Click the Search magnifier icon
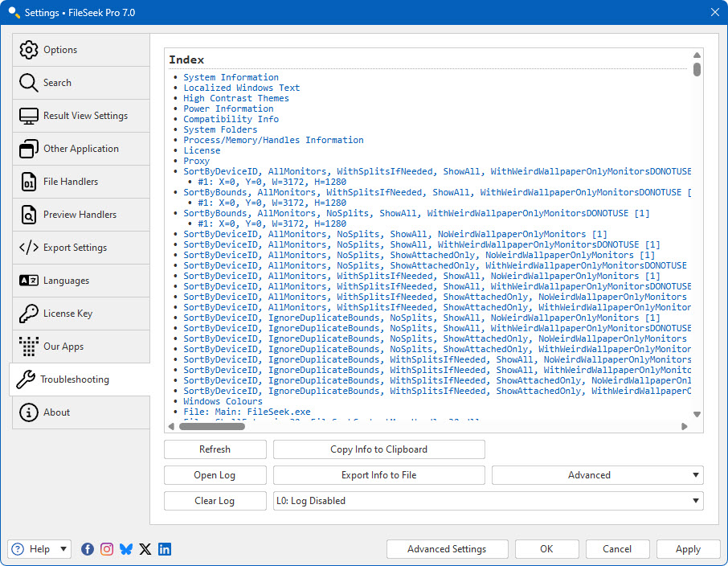The image size is (728, 566). click(29, 83)
